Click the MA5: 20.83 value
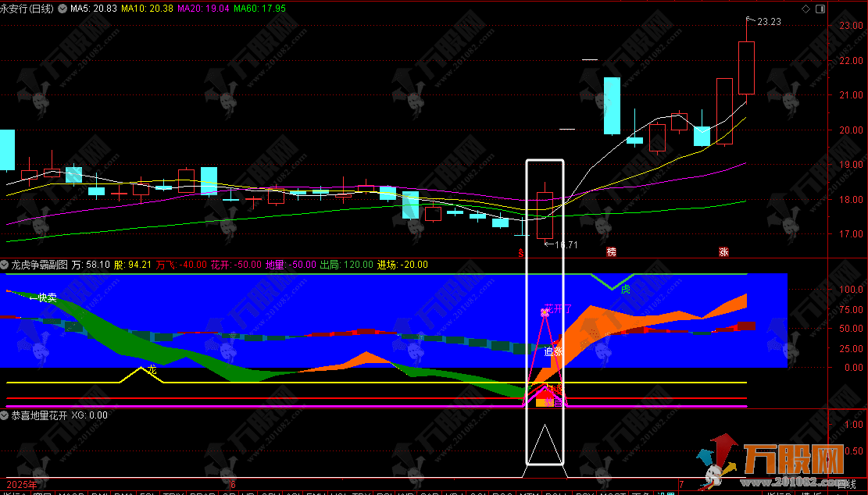 (94, 9)
